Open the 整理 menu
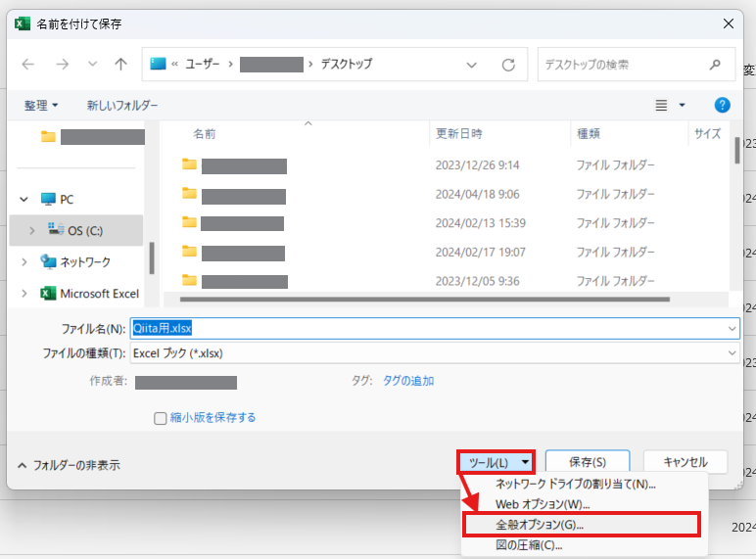This screenshot has width=756, height=559. tap(41, 105)
